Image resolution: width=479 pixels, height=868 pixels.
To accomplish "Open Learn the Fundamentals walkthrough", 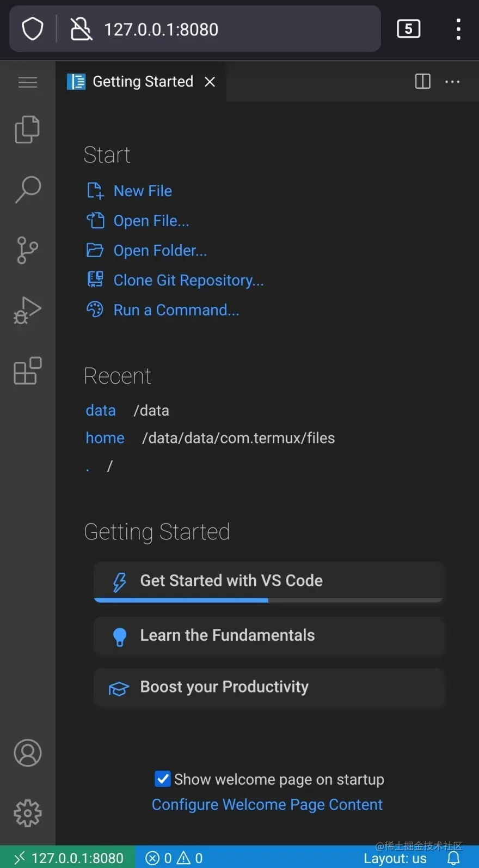I will click(x=268, y=636).
